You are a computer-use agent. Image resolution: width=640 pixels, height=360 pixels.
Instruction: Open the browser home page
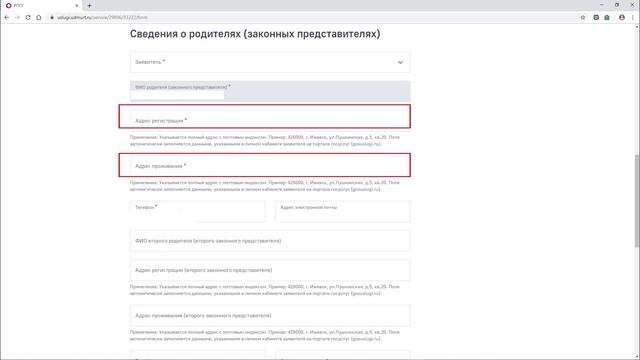(39, 18)
